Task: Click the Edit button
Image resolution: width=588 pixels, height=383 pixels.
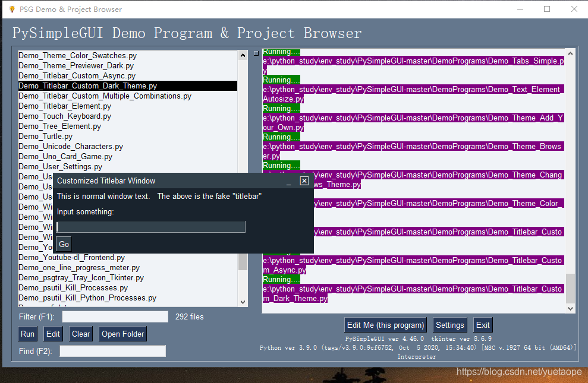Action: (53, 334)
